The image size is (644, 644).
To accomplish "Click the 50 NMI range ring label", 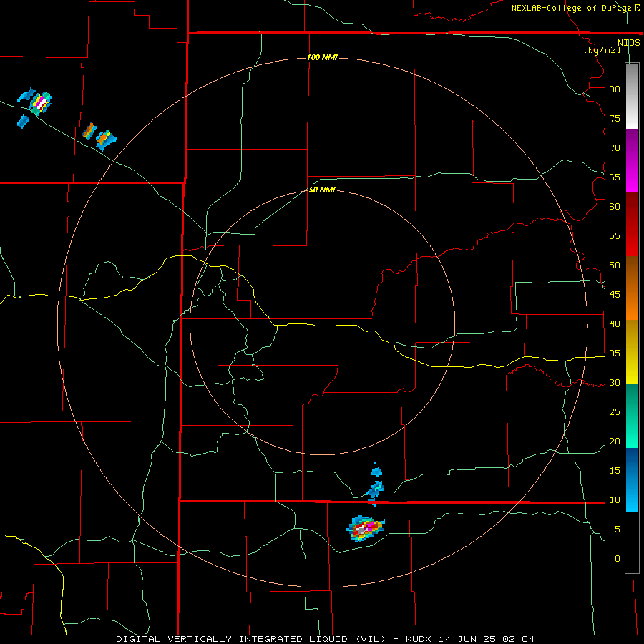I will (x=322, y=190).
